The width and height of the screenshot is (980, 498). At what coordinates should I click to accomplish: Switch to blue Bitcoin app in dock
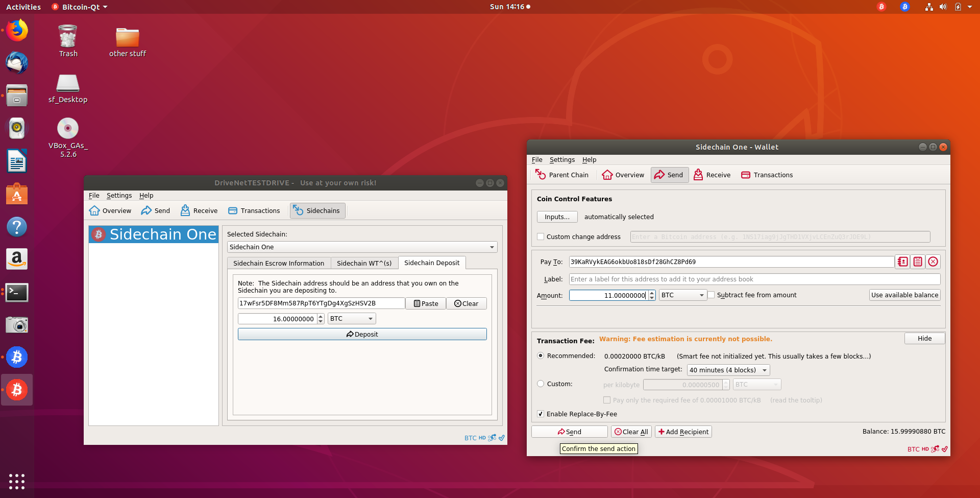coord(17,357)
